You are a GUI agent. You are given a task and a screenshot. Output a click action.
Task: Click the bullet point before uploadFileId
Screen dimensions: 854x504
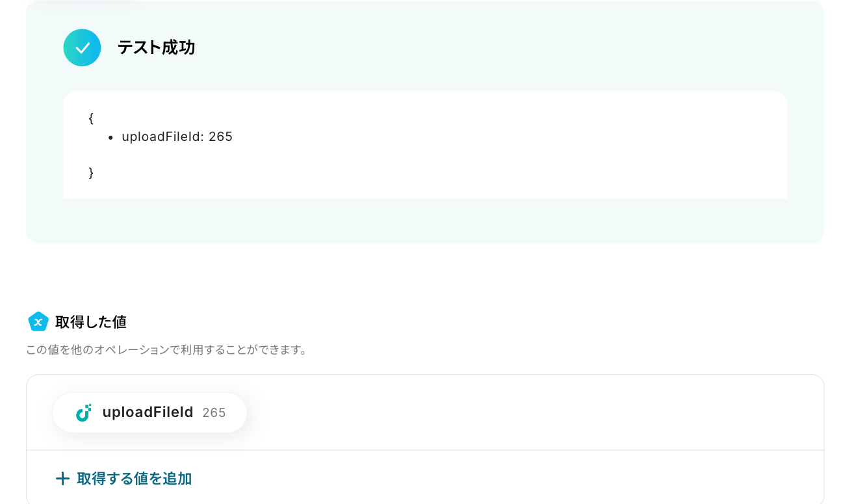click(x=111, y=137)
